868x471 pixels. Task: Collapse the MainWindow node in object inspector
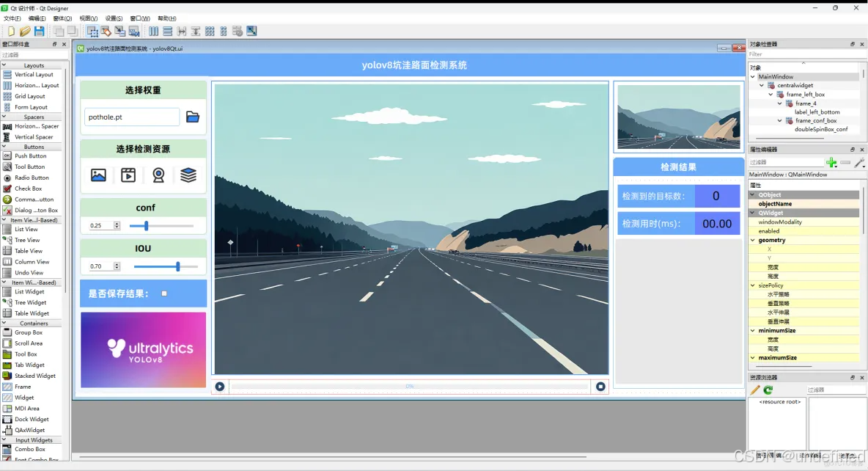tap(753, 76)
